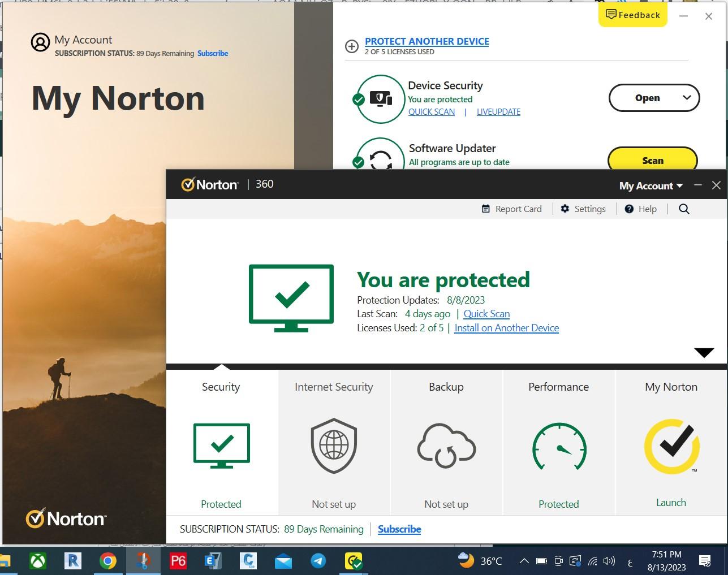
Task: Open the Mail app from the taskbar
Action: point(283,561)
